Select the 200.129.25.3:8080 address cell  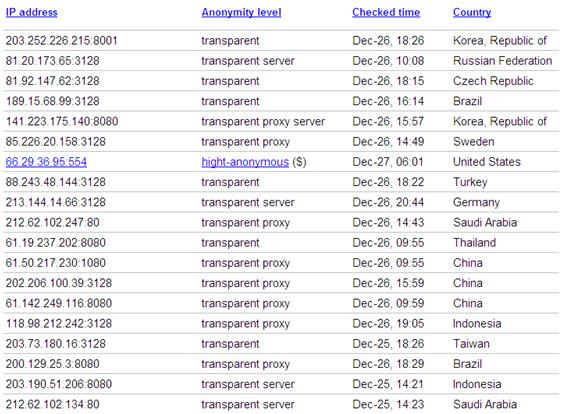(53, 364)
